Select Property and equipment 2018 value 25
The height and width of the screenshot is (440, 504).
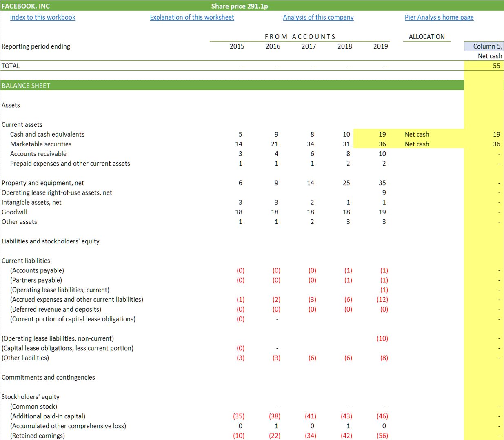point(346,183)
